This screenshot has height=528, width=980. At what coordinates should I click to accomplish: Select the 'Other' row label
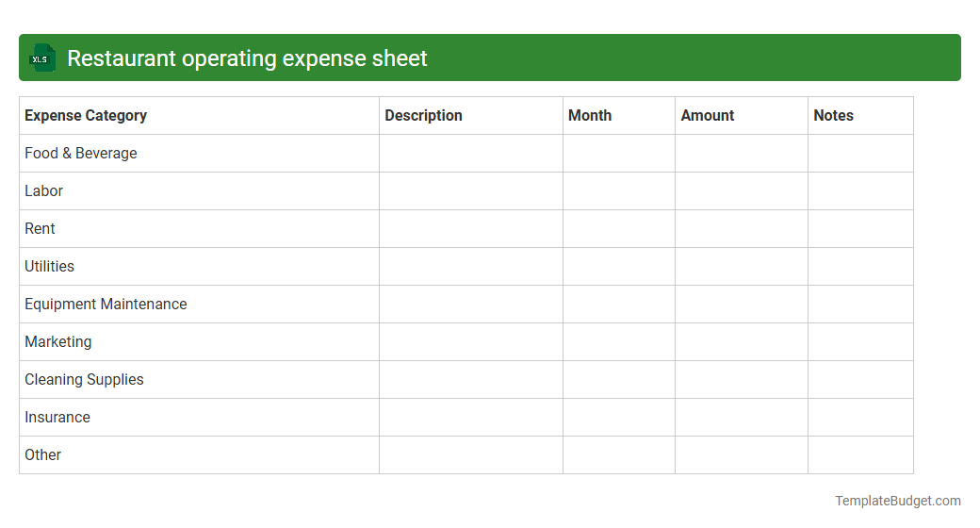tap(43, 454)
